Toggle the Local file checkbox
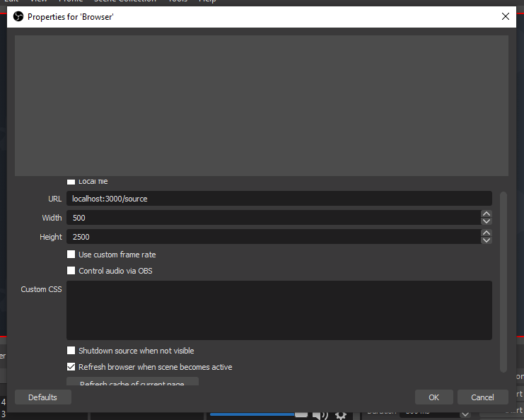 (71, 182)
